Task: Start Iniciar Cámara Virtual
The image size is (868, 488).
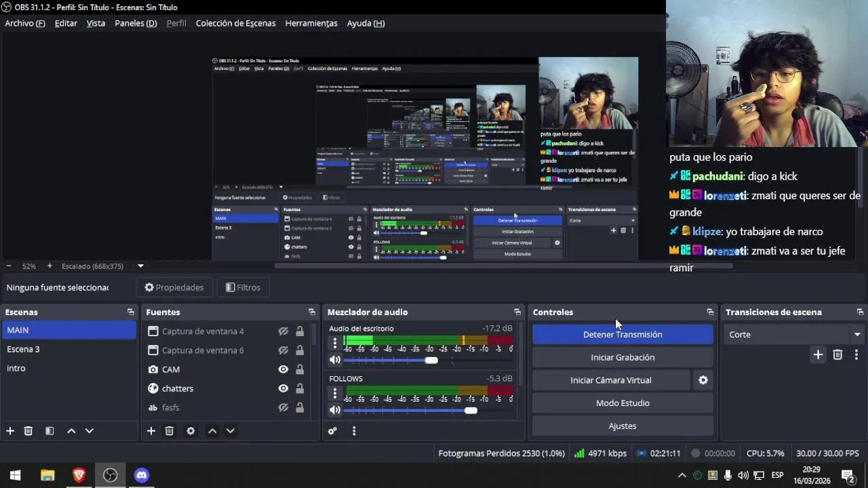Action: (611, 380)
